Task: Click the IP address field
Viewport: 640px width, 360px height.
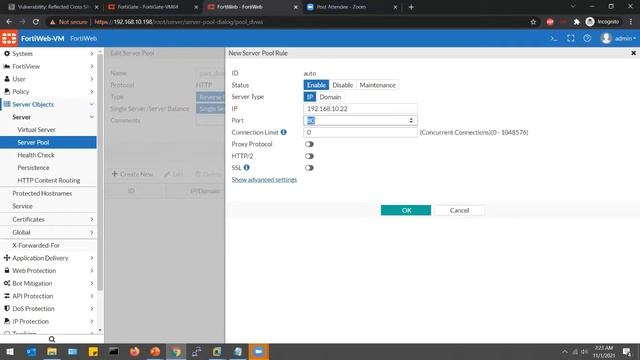Action: coord(360,109)
